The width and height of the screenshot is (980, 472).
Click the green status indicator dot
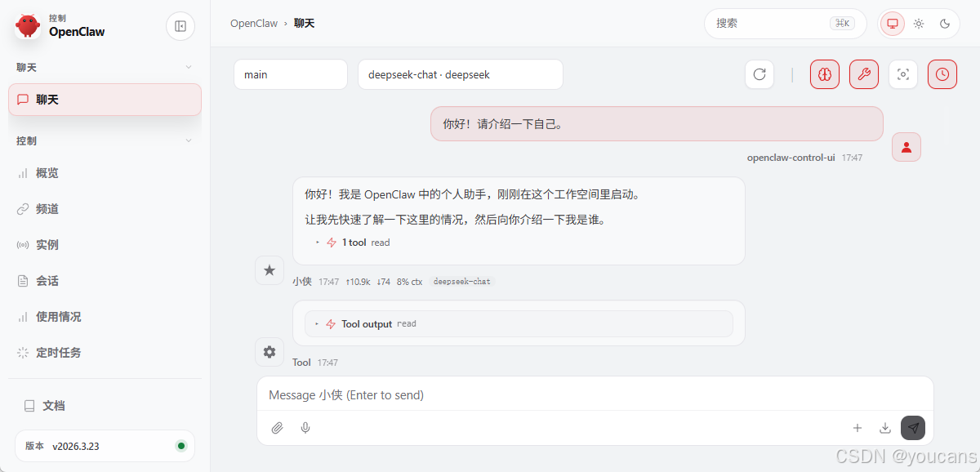[181, 446]
